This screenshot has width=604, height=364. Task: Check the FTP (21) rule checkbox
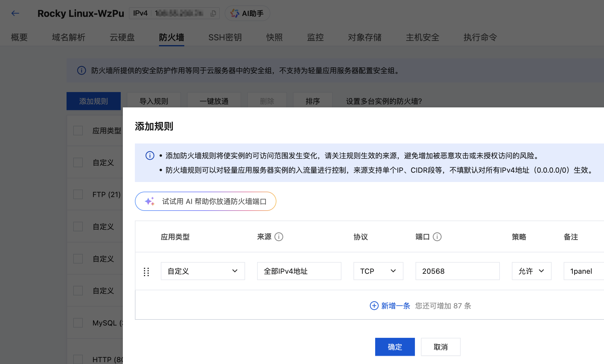coord(78,194)
